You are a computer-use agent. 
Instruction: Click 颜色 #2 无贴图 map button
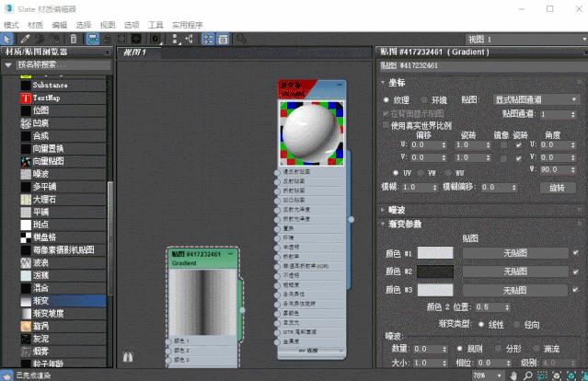point(515,271)
